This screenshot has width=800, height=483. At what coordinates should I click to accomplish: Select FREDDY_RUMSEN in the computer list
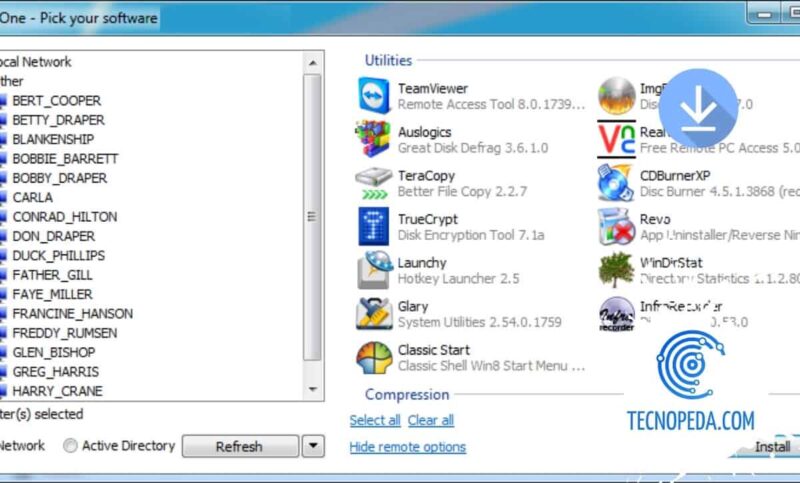point(65,334)
